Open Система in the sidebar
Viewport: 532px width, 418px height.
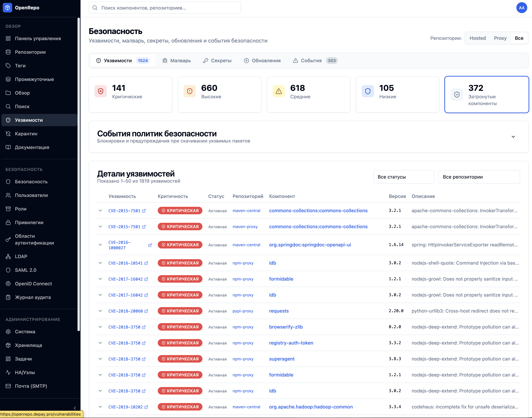tap(39, 332)
